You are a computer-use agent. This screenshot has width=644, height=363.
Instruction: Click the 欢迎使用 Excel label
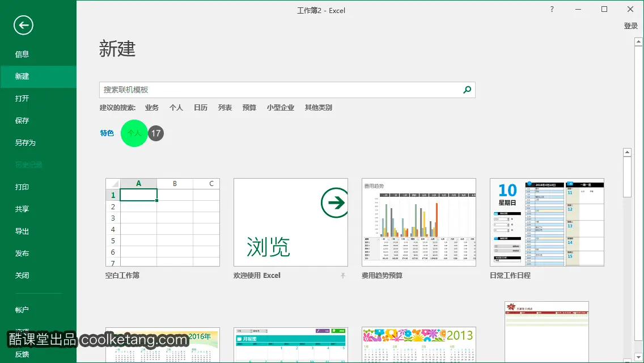coord(257,276)
